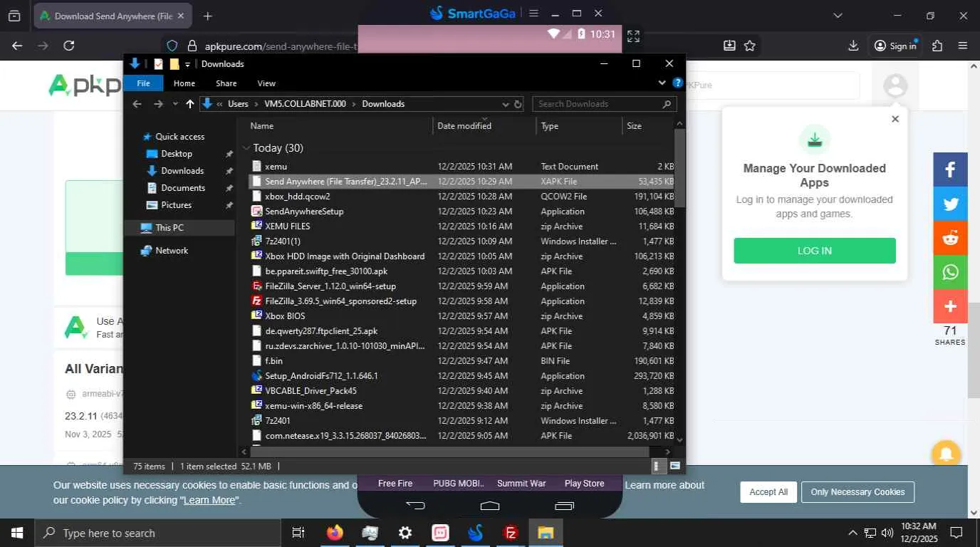Image resolution: width=980 pixels, height=547 pixels.
Task: Share page on Twitter
Action: point(951,204)
